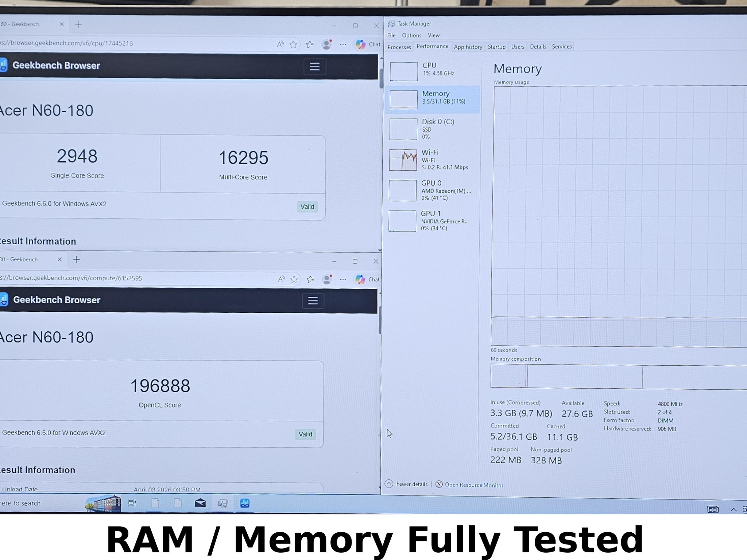
Task: Collapse Task Manager with Fewer details
Action: pyautogui.click(x=406, y=484)
